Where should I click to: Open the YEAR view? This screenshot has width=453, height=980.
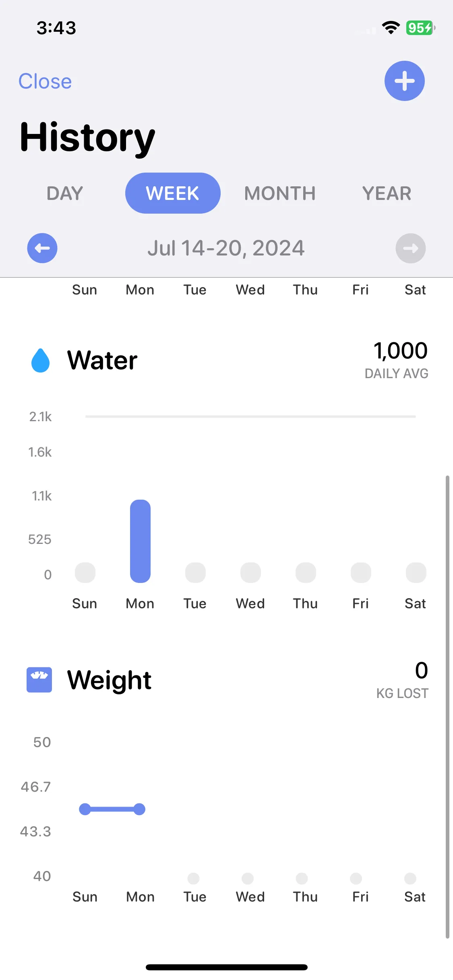coord(387,194)
